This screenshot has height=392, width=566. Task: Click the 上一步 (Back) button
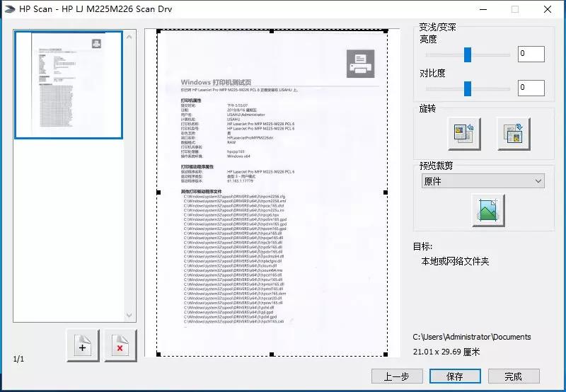pos(396,376)
